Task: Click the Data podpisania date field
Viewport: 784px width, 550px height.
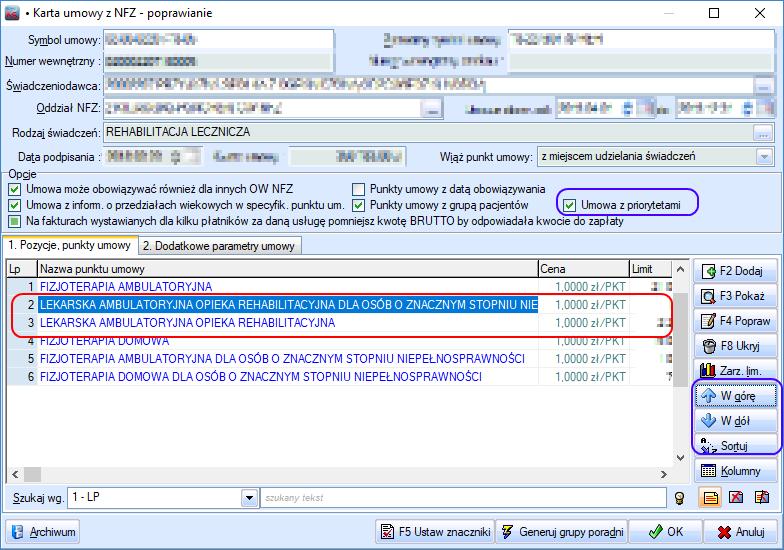Action: click(152, 157)
